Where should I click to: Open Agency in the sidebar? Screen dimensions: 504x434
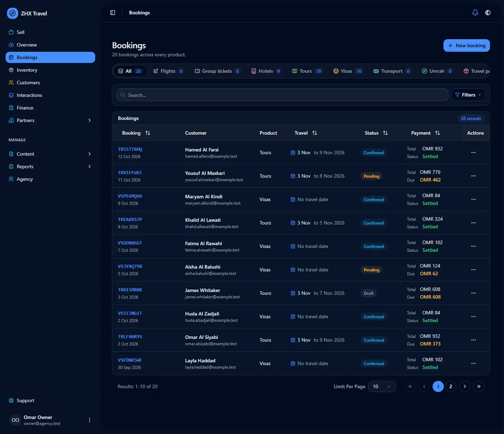point(50,179)
